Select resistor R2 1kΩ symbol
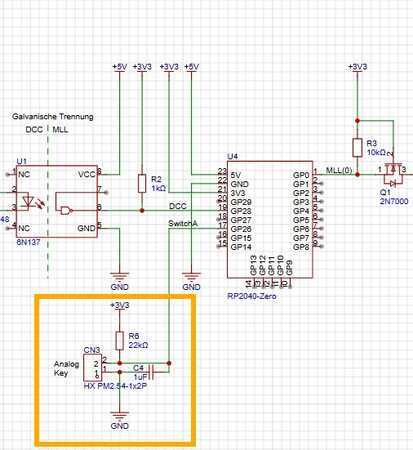This screenshot has width=413, height=450. pyautogui.click(x=142, y=183)
